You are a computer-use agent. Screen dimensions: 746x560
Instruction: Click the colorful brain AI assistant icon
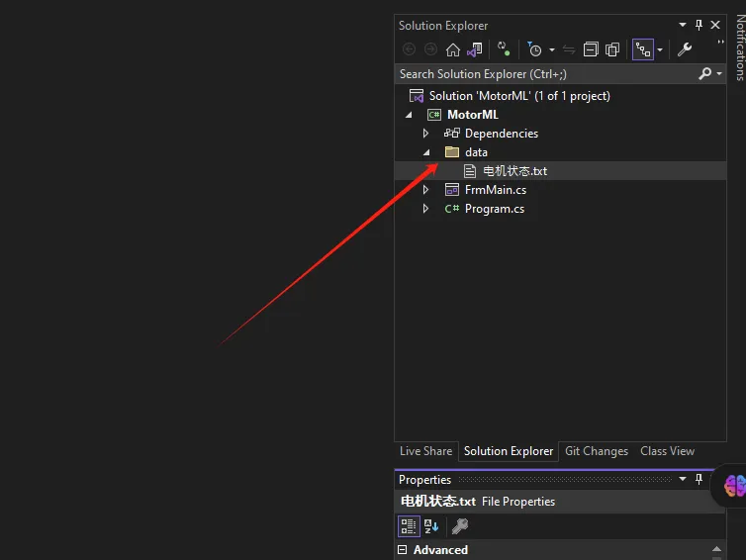[x=734, y=486]
